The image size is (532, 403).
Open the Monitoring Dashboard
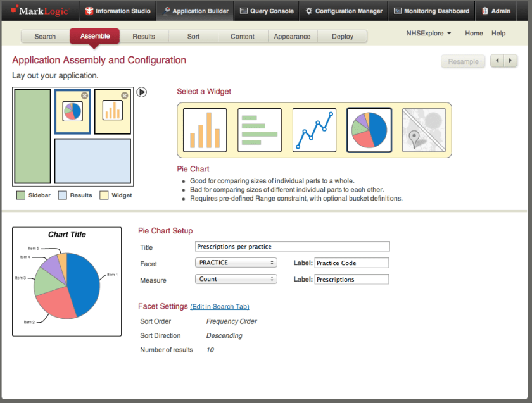click(x=431, y=10)
